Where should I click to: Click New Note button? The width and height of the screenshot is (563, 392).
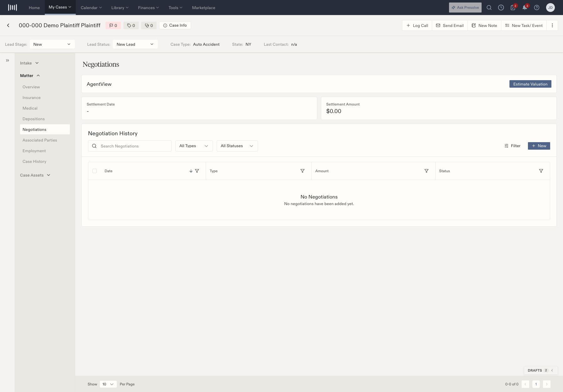coord(484,25)
